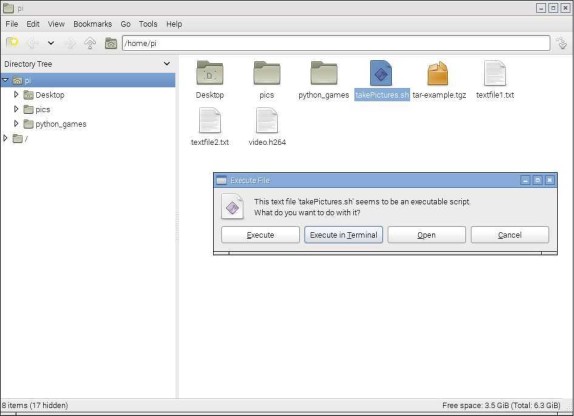Click the Execute in Terminal button
Screen dimensions: 574x416
tap(343, 235)
